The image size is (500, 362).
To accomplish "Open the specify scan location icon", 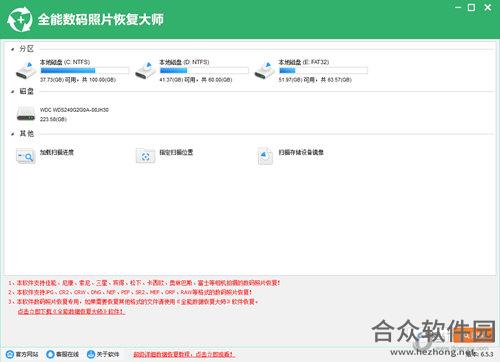I will pos(145,156).
